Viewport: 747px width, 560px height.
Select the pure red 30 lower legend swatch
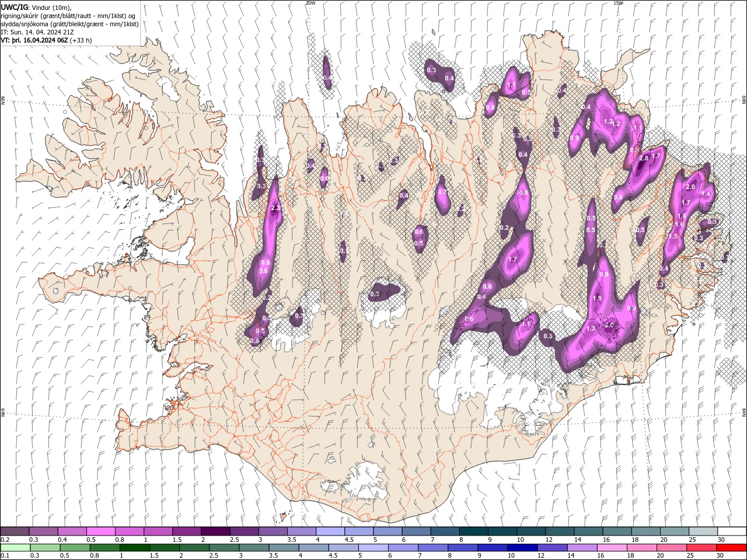pos(732,548)
